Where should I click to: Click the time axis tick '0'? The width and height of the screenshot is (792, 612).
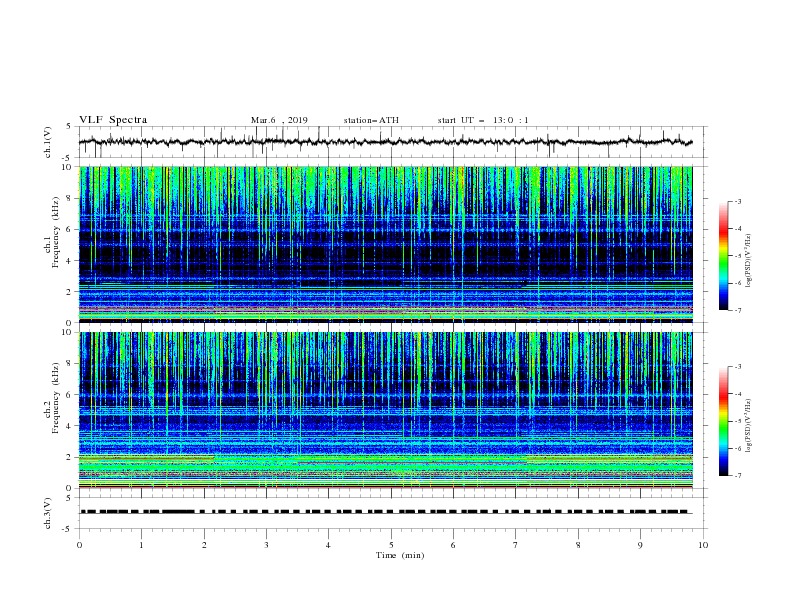(79, 545)
